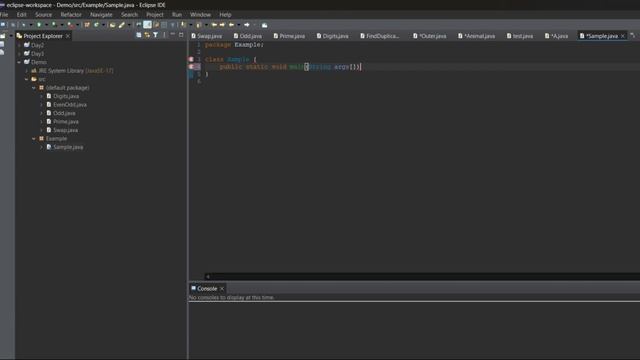The image size is (640, 360).
Task: Toggle the breakpoint marker on line 4
Action: [191, 67]
